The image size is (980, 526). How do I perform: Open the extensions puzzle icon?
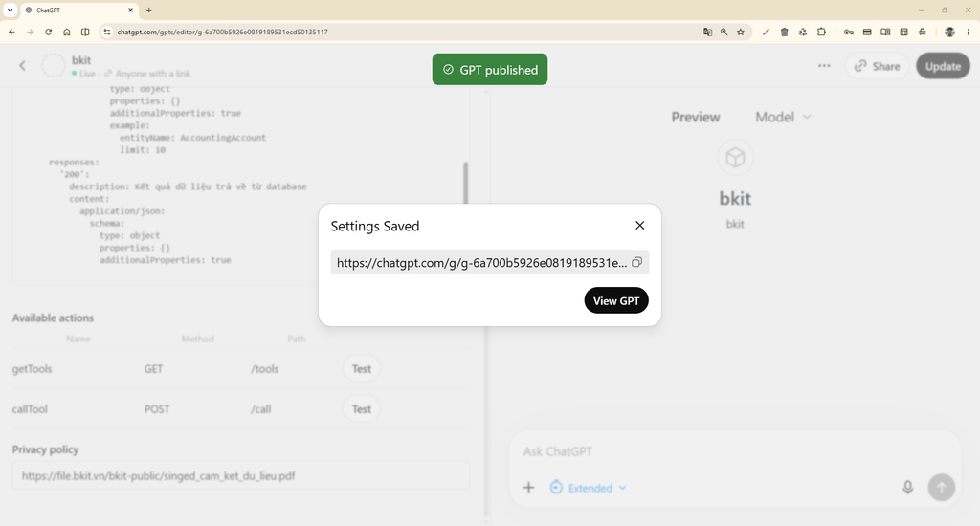821,32
